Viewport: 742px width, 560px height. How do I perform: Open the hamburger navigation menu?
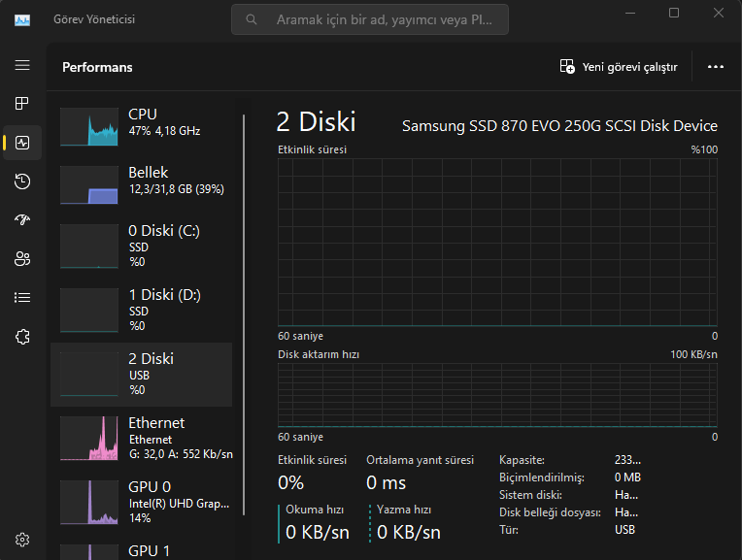point(22,65)
